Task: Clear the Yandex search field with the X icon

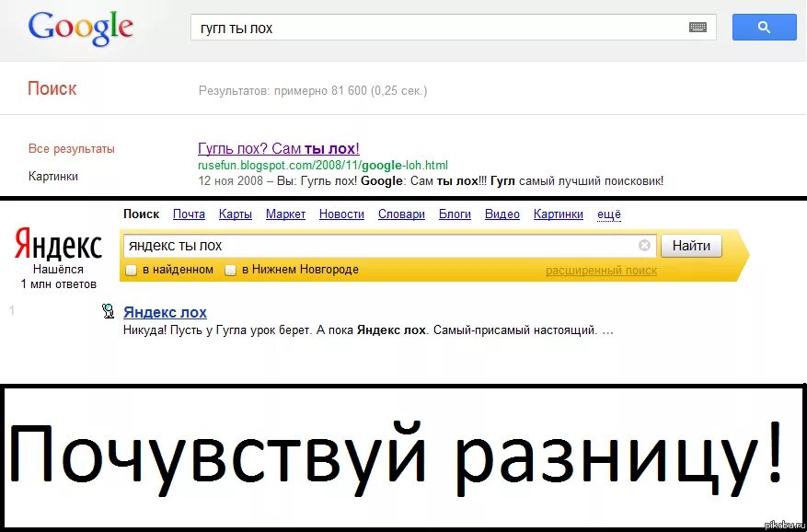Action: click(x=644, y=246)
